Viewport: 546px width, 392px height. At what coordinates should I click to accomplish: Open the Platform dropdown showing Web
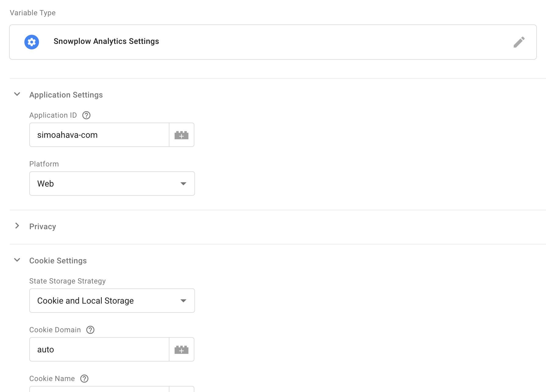(112, 184)
